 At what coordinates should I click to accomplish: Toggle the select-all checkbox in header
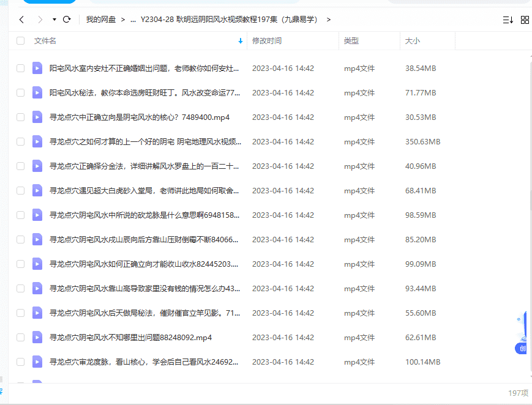click(x=21, y=41)
